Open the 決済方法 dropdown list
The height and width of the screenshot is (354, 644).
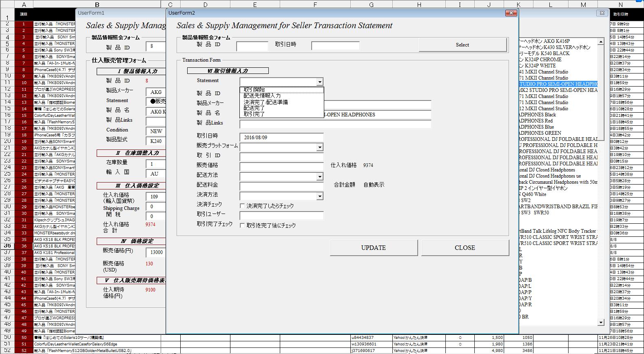pyautogui.click(x=320, y=196)
